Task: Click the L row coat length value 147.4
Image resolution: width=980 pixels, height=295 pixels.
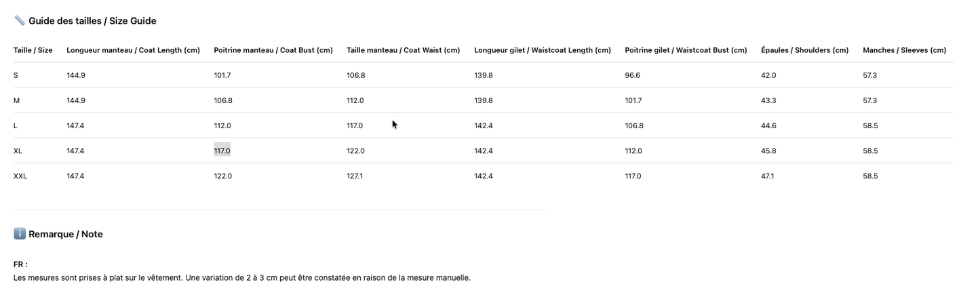Action: (75, 125)
